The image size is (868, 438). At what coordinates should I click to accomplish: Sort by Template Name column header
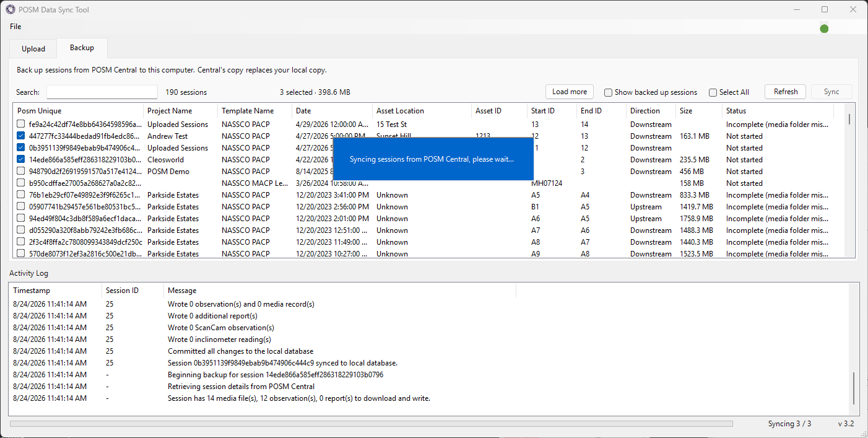point(255,111)
